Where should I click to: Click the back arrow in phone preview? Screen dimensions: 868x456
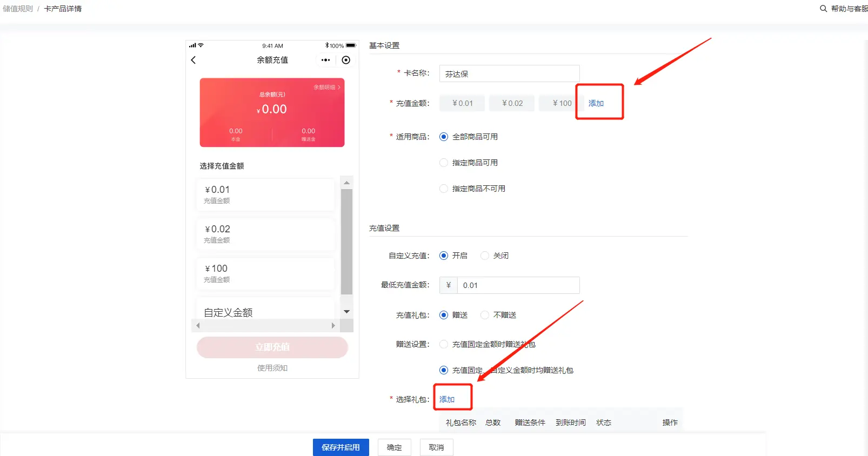[x=193, y=60]
